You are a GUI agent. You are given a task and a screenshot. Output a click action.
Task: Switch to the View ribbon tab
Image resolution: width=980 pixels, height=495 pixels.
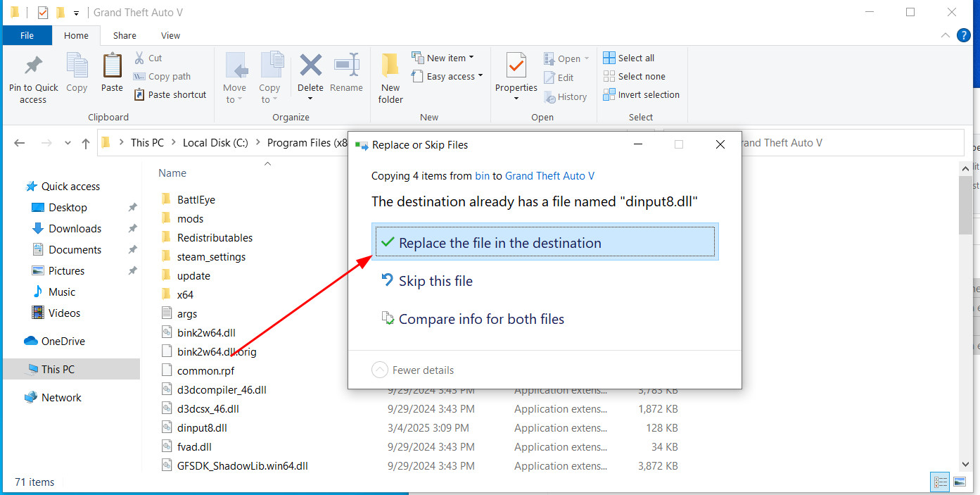(171, 35)
